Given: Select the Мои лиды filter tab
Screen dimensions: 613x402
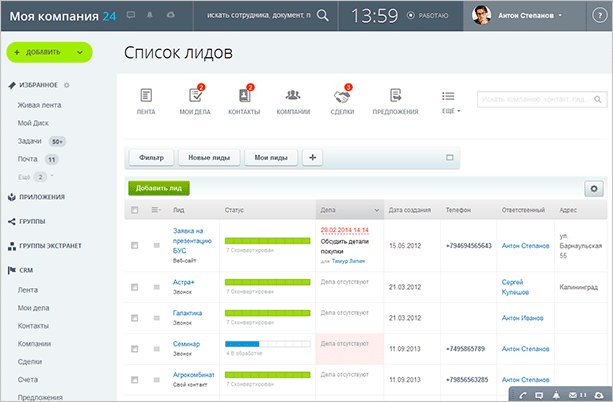Looking at the screenshot, I should click(271, 157).
